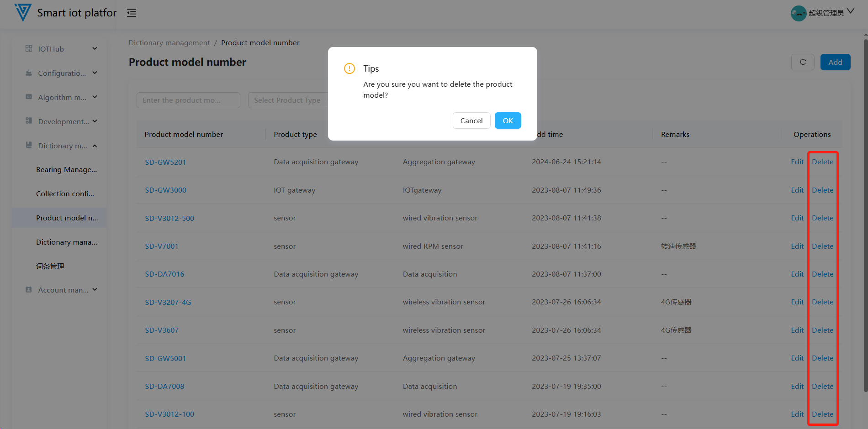Screen dimensions: 868x429
Task: Click the IOTHub menu icon
Action: (29, 48)
